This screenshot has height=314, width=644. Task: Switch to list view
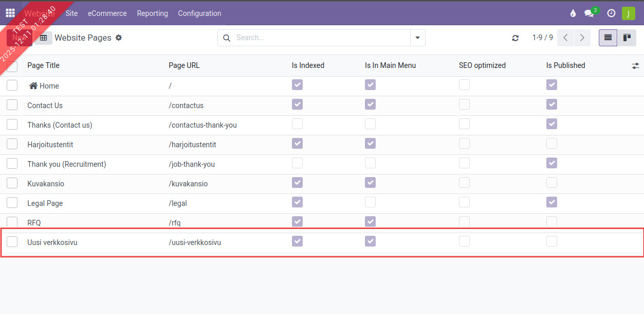coord(608,38)
